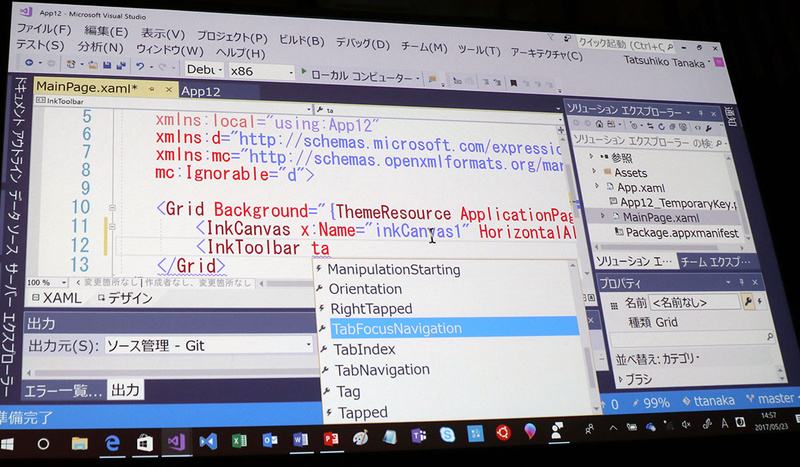Start debugging on ローカル コンピューター

coord(357,76)
